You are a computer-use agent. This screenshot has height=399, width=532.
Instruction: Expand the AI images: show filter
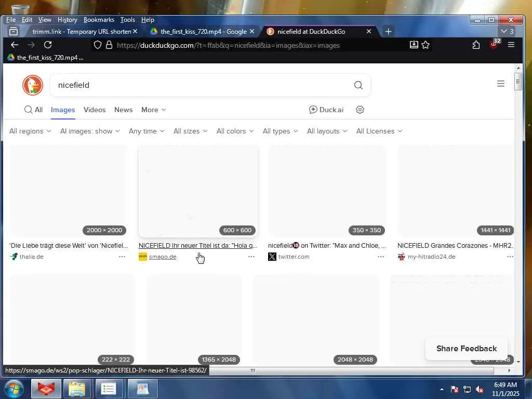90,131
